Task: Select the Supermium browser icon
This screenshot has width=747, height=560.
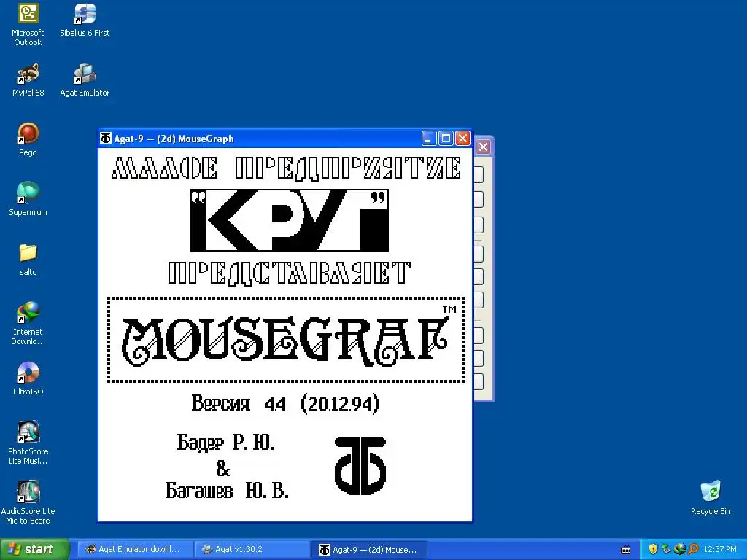Action: [x=28, y=199]
